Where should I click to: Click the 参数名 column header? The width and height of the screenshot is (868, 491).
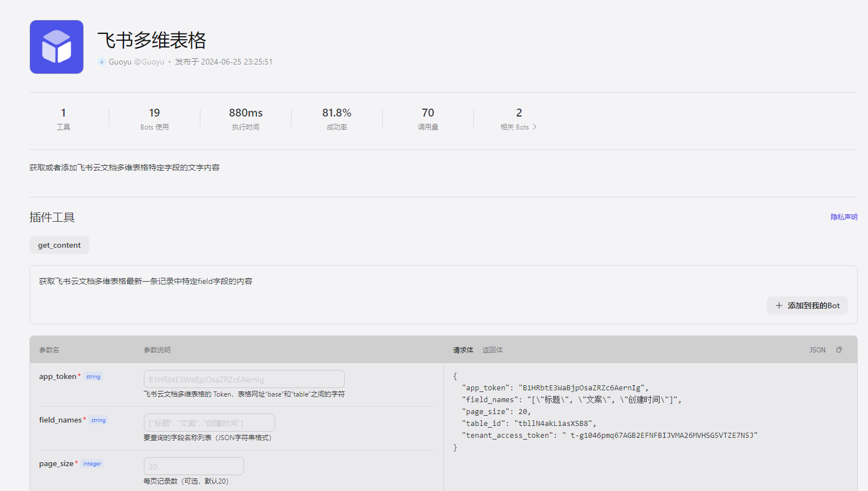tap(49, 350)
